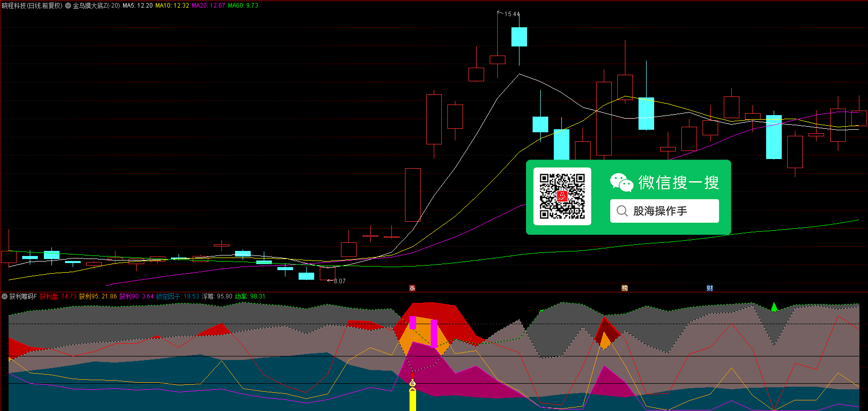Click the 浮筹: 95.90 value
The width and height of the screenshot is (868, 411).
pos(217,296)
